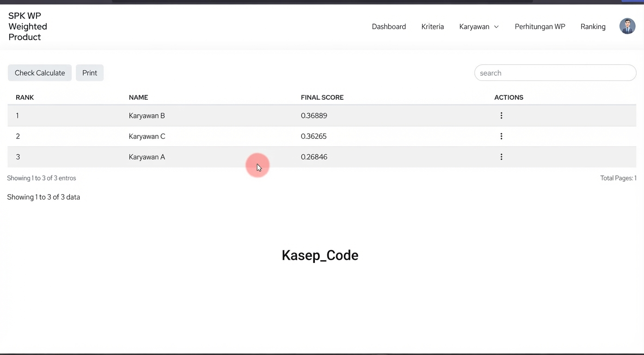Open actions menu for Karyawan C row
The height and width of the screenshot is (355, 644).
[x=501, y=136]
